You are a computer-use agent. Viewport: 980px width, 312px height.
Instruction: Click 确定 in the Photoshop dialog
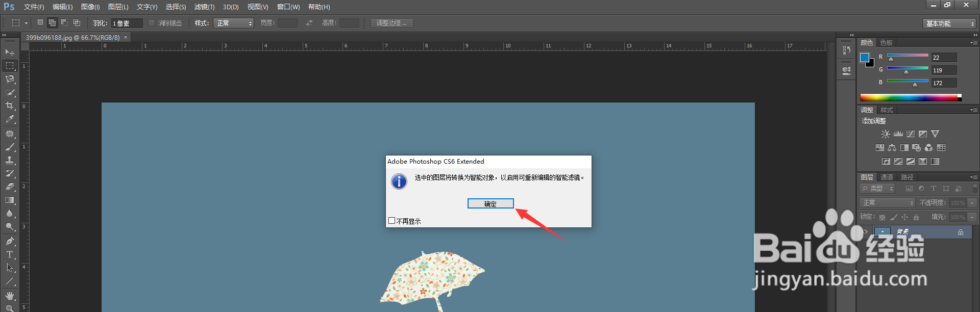[491, 203]
